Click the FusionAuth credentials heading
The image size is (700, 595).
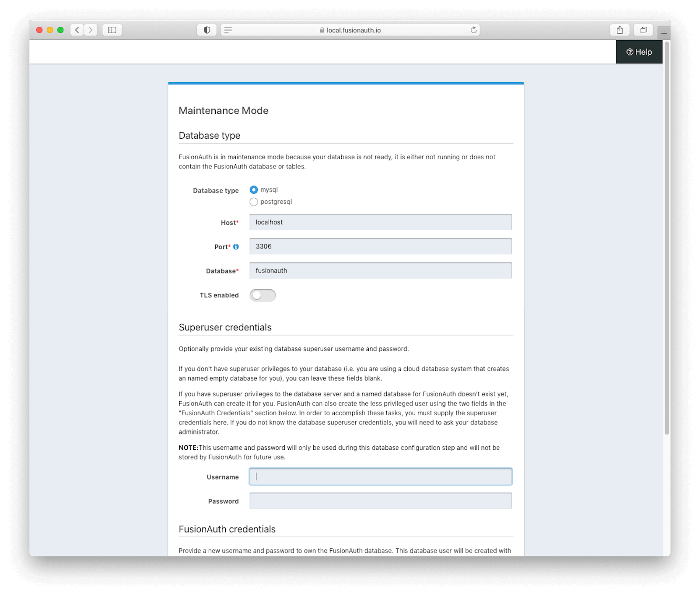coord(227,529)
